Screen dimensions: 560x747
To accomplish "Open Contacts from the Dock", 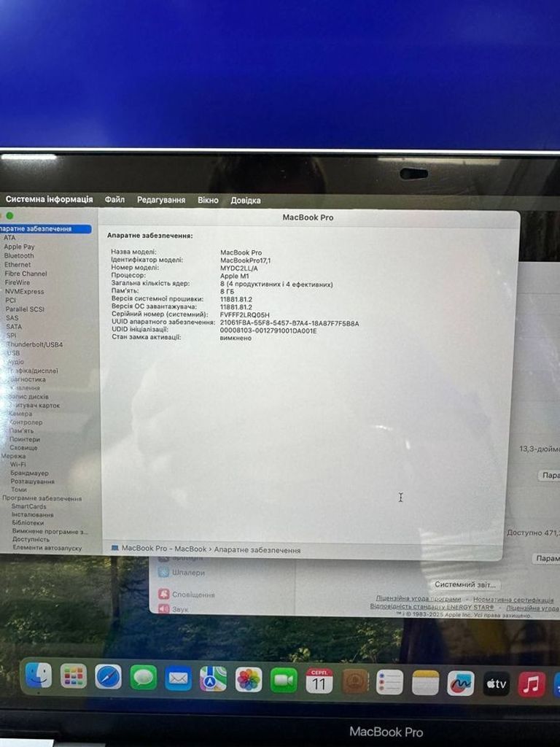I will 355,682.
